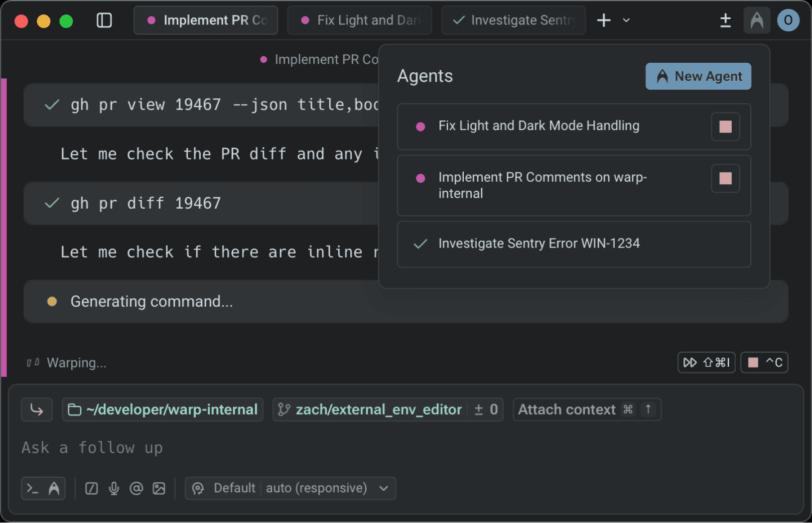View the ± 0 uncommitted changes
Viewport: 812px width, 523px height.
[486, 409]
